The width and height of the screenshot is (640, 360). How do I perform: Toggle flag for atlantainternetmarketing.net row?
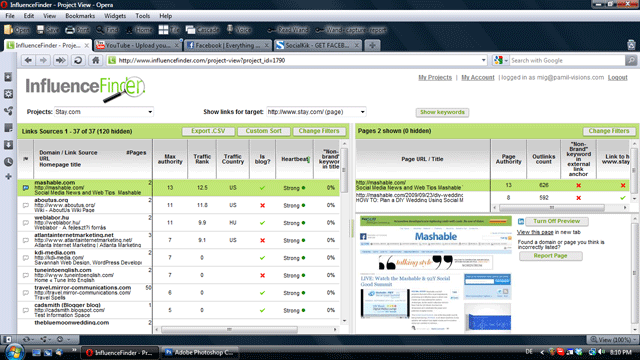pos(26,240)
